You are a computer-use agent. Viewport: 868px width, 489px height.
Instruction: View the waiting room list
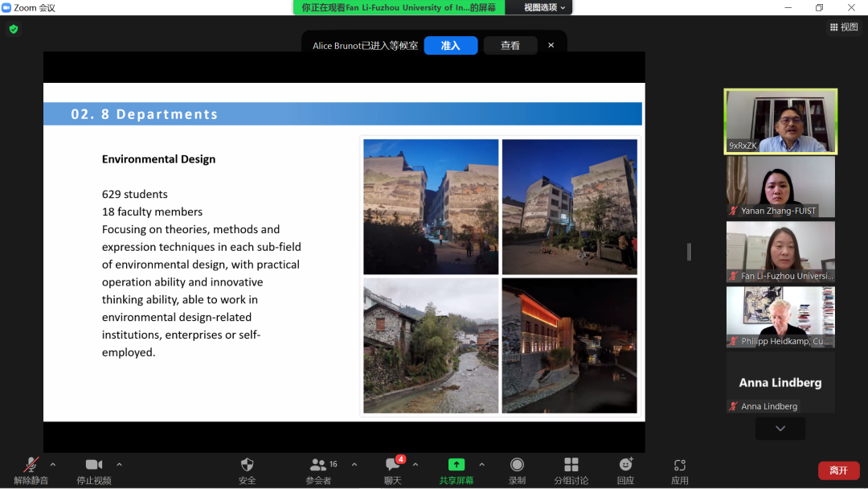[510, 45]
